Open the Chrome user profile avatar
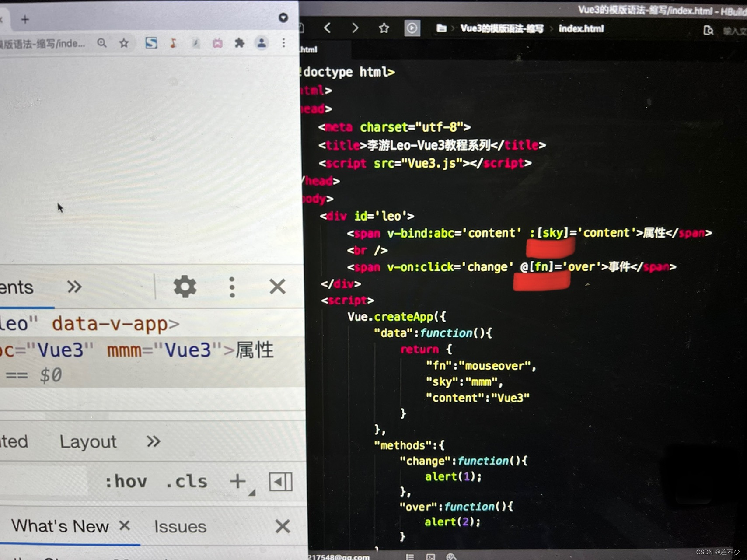Screen dimensions: 747x560 point(262,43)
